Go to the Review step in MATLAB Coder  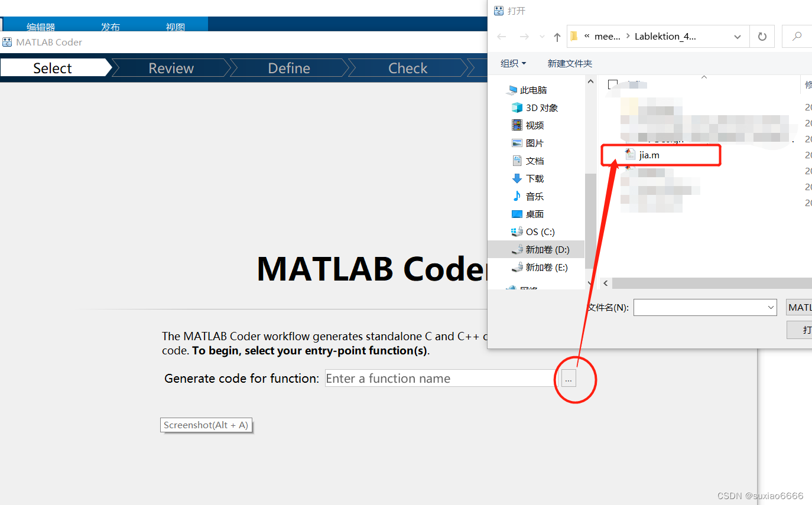[171, 68]
